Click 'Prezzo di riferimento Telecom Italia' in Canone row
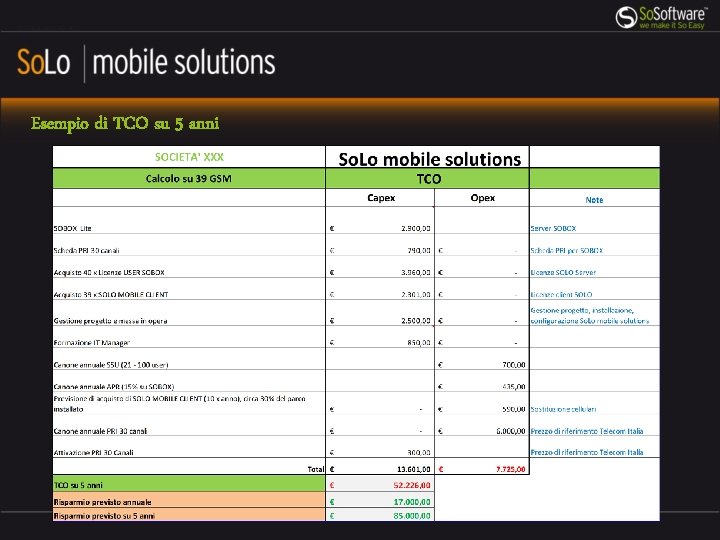The height and width of the screenshot is (540, 720). coord(587,431)
